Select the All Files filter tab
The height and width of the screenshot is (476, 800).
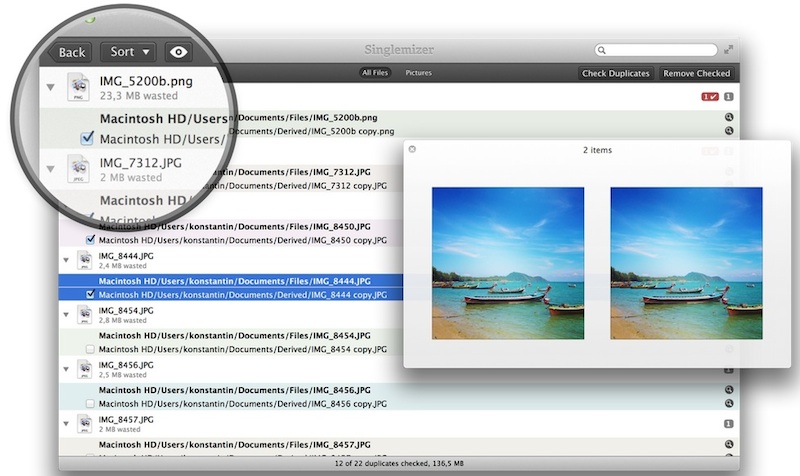[x=375, y=73]
